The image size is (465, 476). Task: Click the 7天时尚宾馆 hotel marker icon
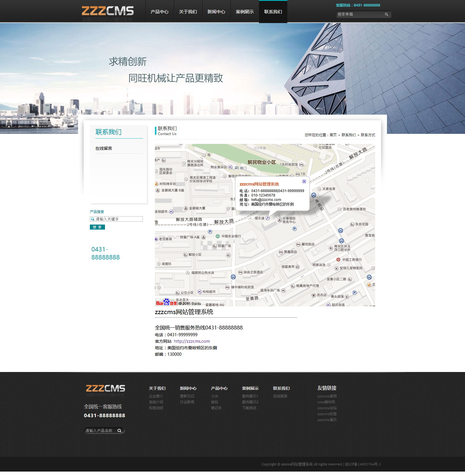pos(301,165)
